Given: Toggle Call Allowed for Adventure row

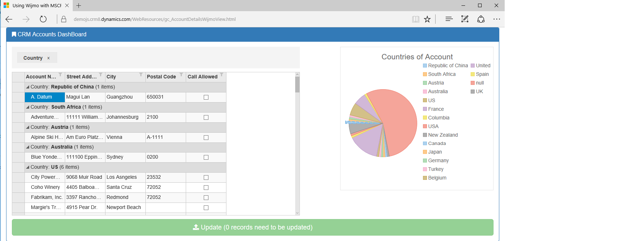Looking at the screenshot, I should click(206, 117).
